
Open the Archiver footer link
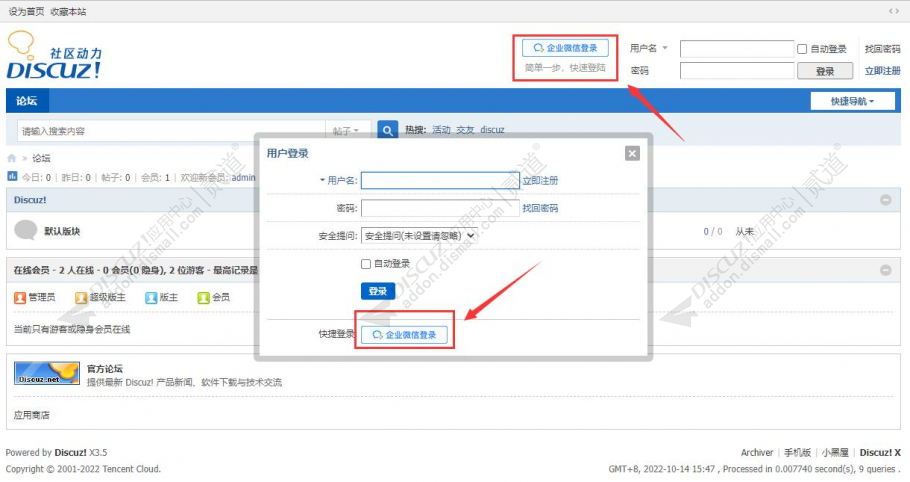pyautogui.click(x=757, y=452)
